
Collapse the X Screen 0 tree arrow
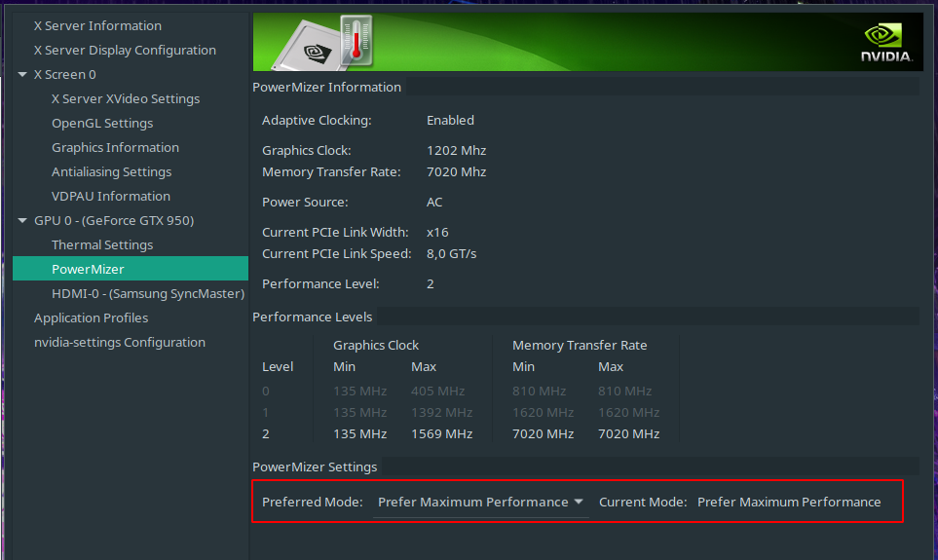22,75
